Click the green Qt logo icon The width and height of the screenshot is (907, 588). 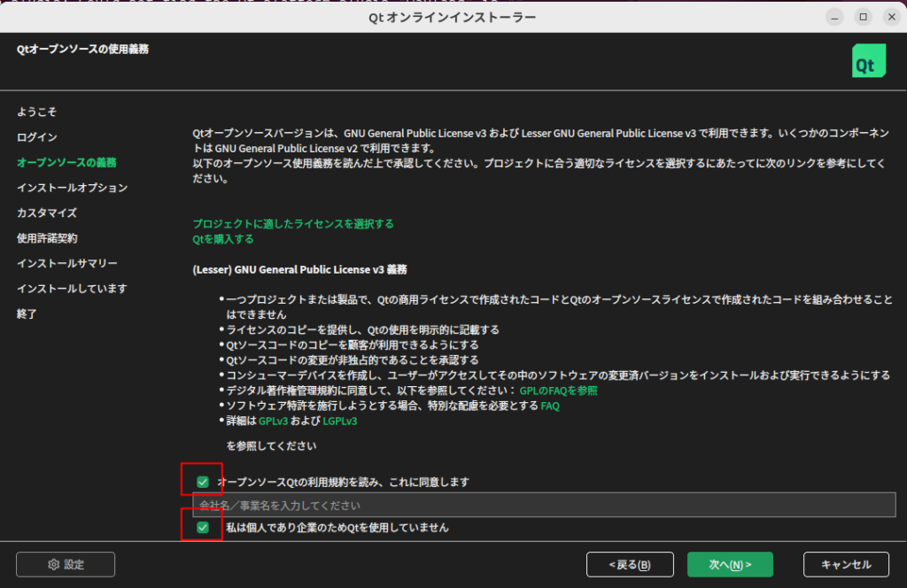pyautogui.click(x=868, y=61)
